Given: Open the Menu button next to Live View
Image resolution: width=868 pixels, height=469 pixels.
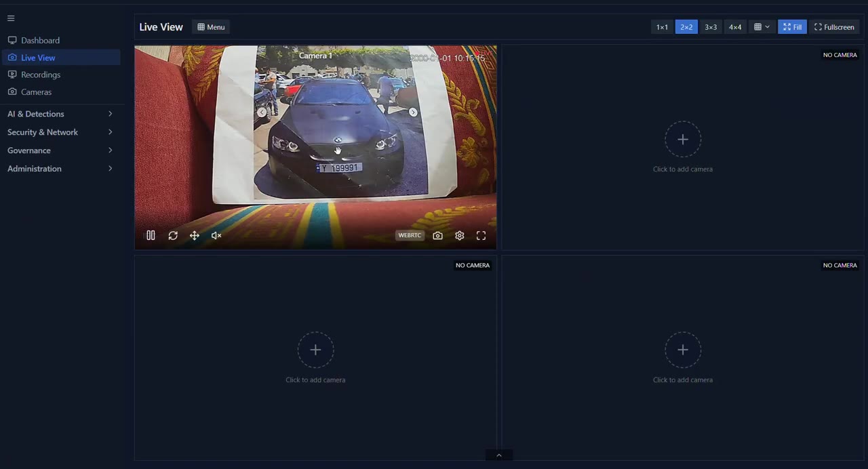Looking at the screenshot, I should pyautogui.click(x=211, y=27).
